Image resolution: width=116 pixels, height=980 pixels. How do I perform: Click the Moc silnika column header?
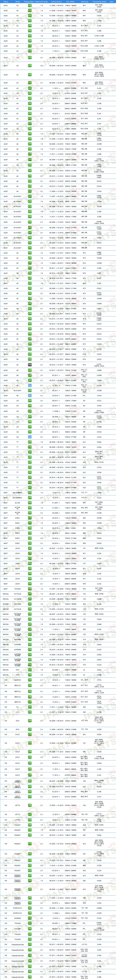(70, 1)
